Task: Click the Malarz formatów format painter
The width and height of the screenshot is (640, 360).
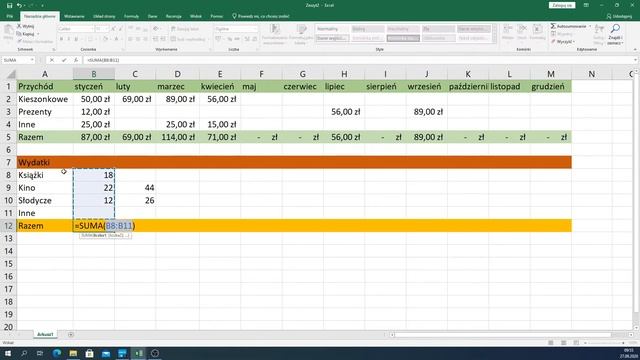Action: [35, 42]
